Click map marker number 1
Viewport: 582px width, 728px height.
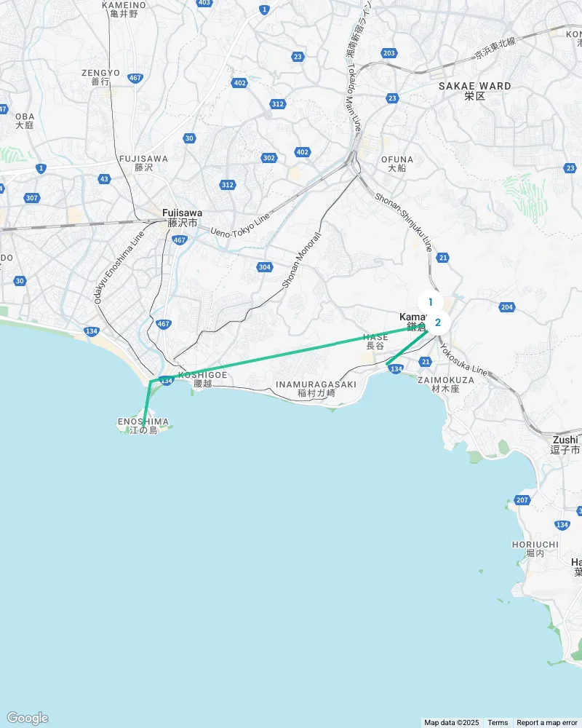point(430,302)
